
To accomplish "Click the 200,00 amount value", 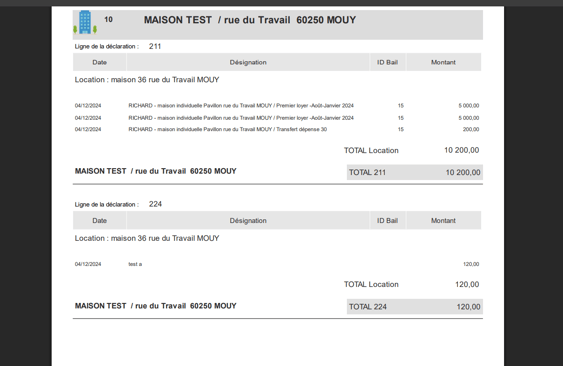I will (x=471, y=129).
